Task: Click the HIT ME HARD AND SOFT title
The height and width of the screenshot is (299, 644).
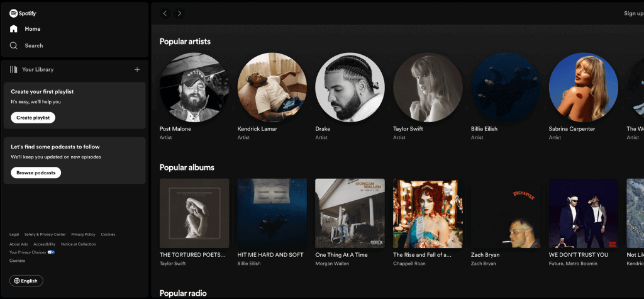Action: pos(270,254)
